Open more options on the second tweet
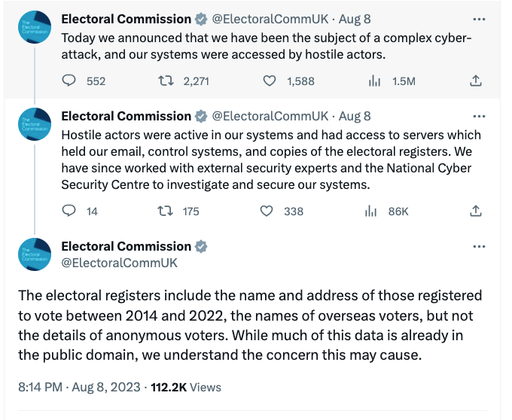512x420 pixels. coord(479,116)
